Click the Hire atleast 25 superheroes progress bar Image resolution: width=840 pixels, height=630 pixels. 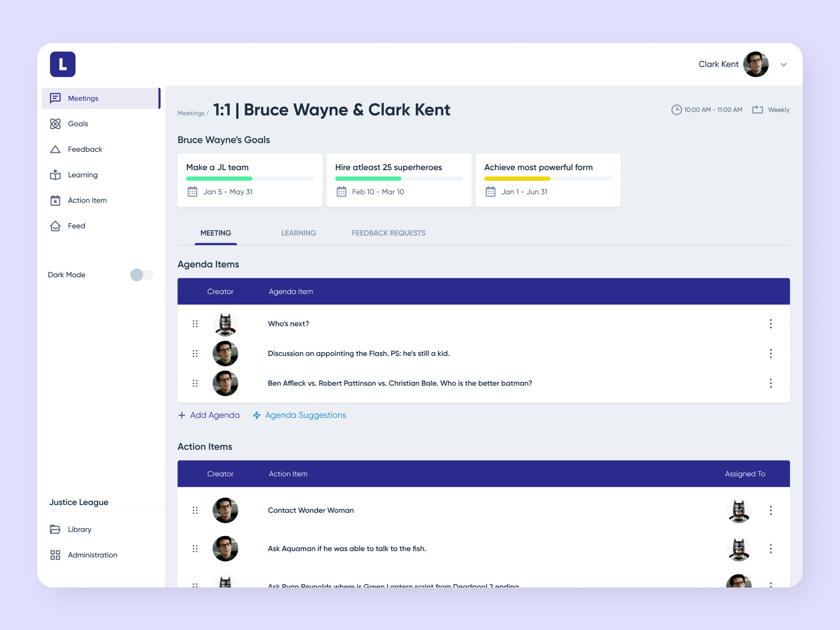click(x=399, y=178)
